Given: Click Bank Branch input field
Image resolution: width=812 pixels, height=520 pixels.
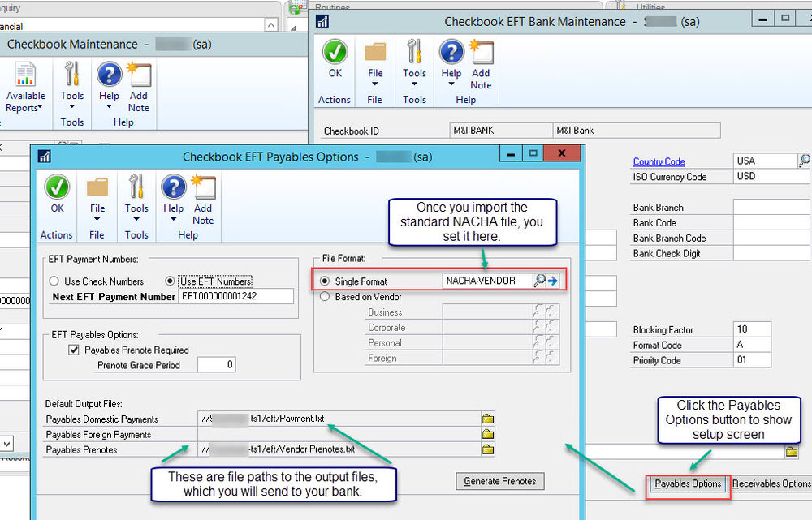Looking at the screenshot, I should coord(771,207).
